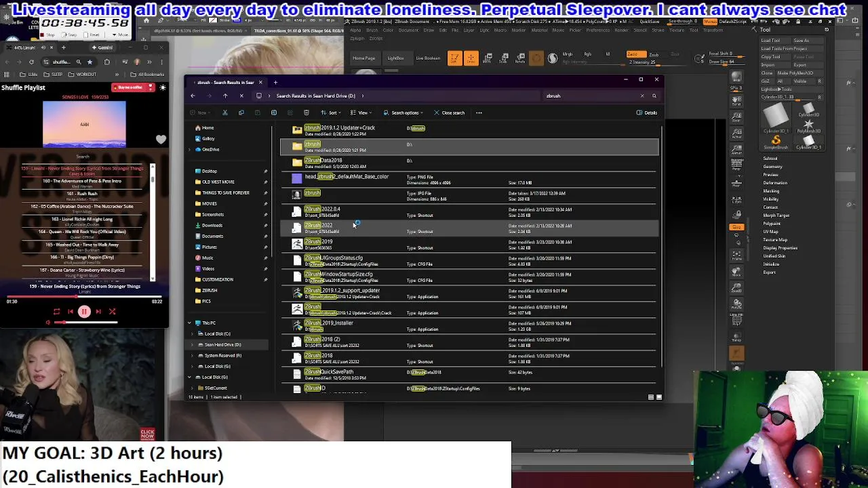868x488 pixels.
Task: Select the ZBrushQuickSavePath file
Action: click(469, 374)
